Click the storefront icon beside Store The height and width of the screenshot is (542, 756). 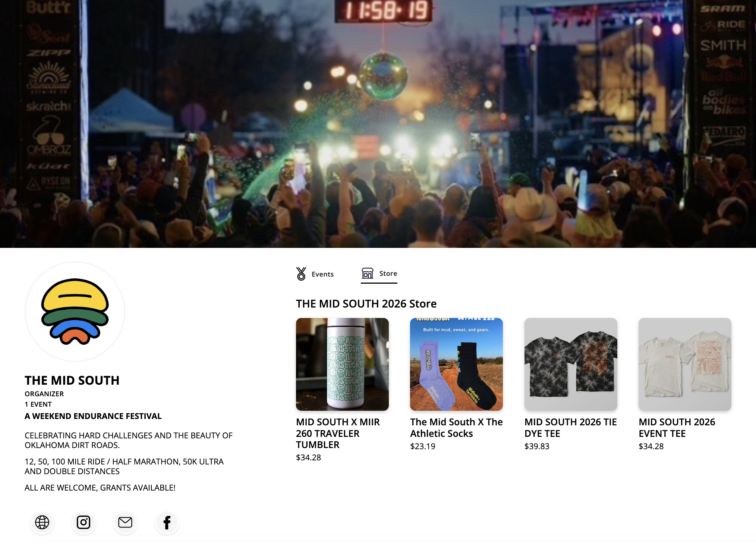[368, 273]
